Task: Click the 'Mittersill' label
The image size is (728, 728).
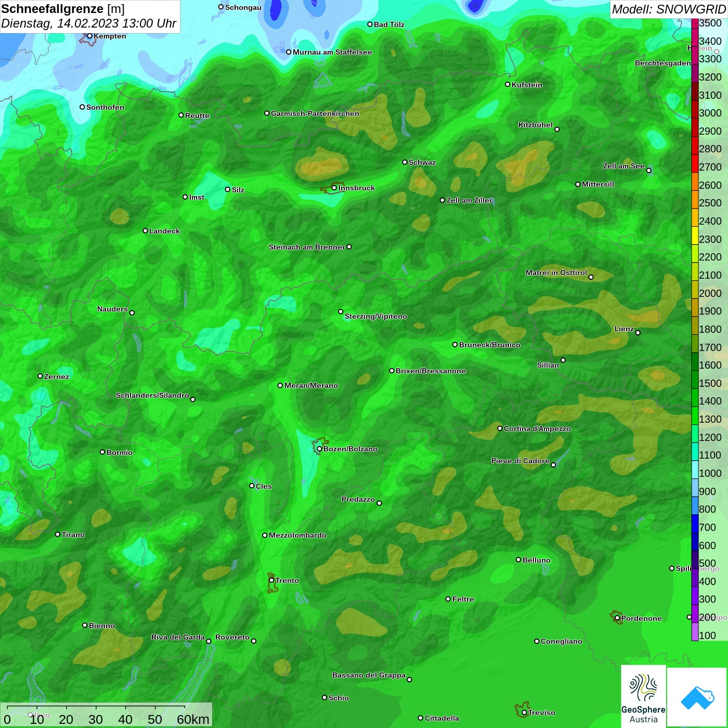Action: point(598,184)
